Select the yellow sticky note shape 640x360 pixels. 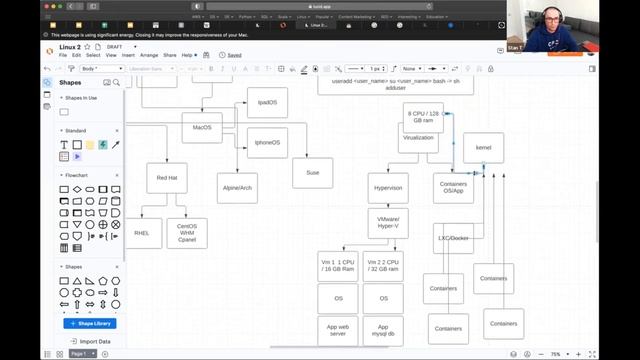90,144
